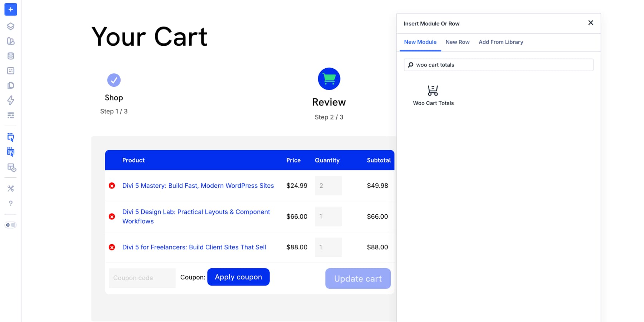
Task: Click quantity field for Divi 5 Design Lab
Action: click(328, 216)
